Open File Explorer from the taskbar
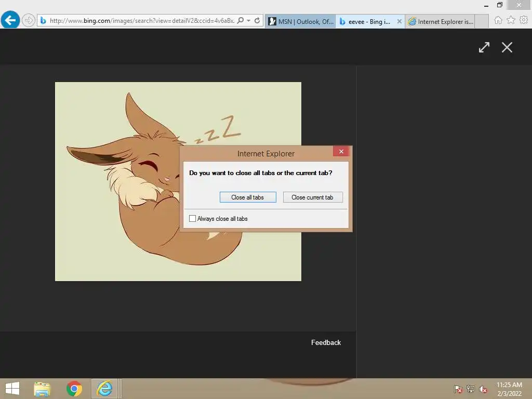This screenshot has width=532, height=399. point(42,389)
